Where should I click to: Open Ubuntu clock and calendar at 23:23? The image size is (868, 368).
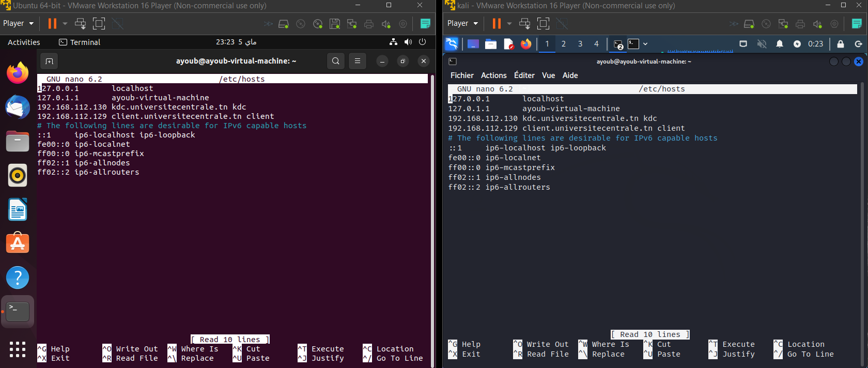(x=236, y=42)
